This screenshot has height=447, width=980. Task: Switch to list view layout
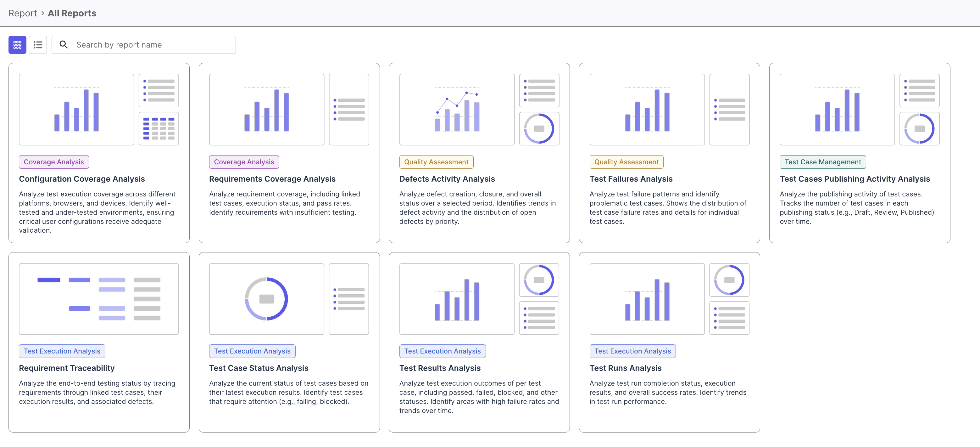tap(38, 45)
